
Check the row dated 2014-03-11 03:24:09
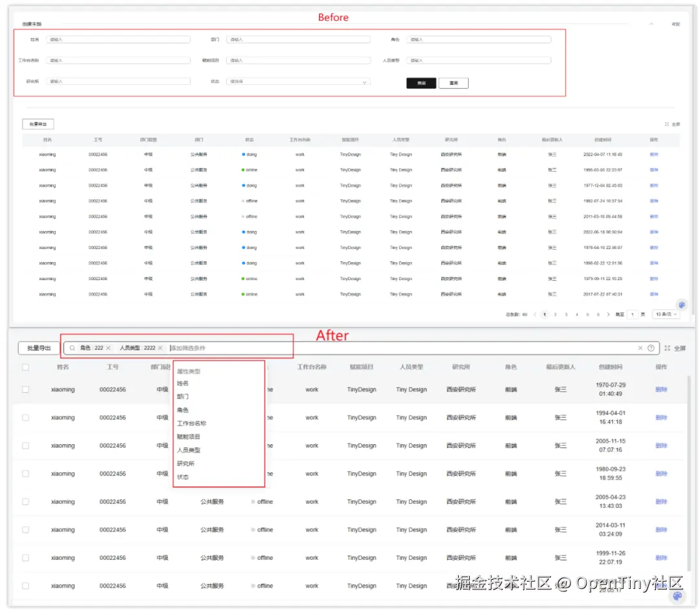tap(25, 530)
